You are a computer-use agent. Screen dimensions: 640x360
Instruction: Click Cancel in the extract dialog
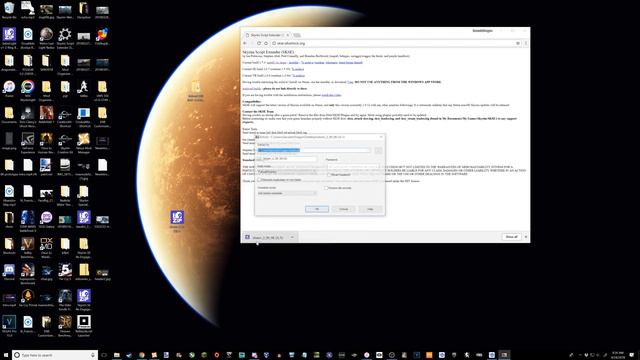point(344,209)
